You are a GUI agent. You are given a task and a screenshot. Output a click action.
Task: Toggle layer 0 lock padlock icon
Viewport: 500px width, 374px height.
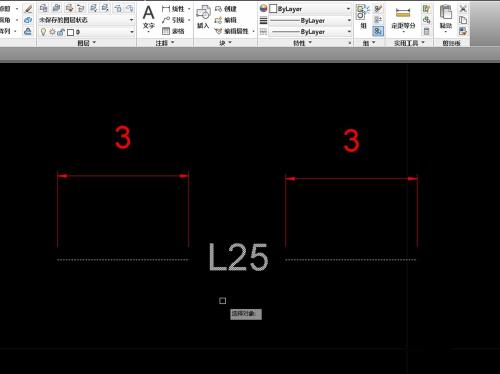pos(61,32)
